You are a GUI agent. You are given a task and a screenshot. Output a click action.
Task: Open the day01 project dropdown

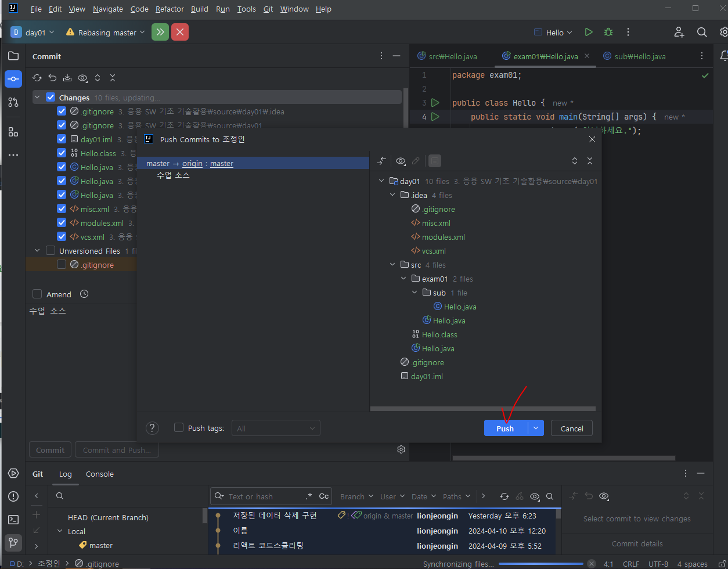(x=33, y=33)
